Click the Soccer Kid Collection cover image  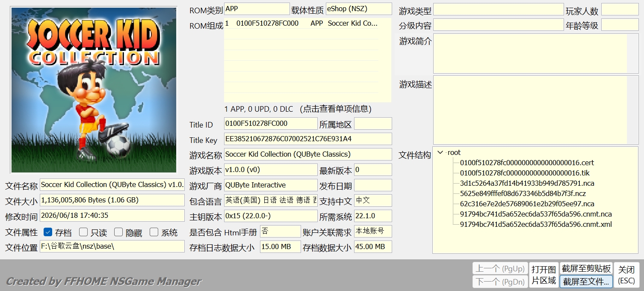[94, 90]
